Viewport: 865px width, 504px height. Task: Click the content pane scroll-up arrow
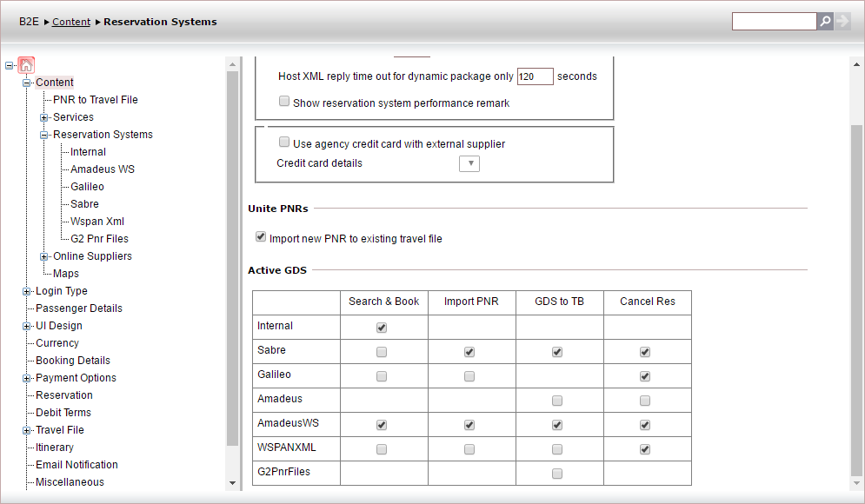point(856,64)
